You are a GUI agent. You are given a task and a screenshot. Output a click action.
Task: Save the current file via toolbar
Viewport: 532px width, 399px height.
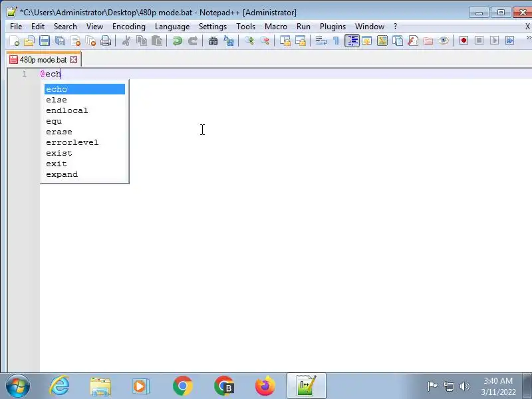[x=45, y=41]
